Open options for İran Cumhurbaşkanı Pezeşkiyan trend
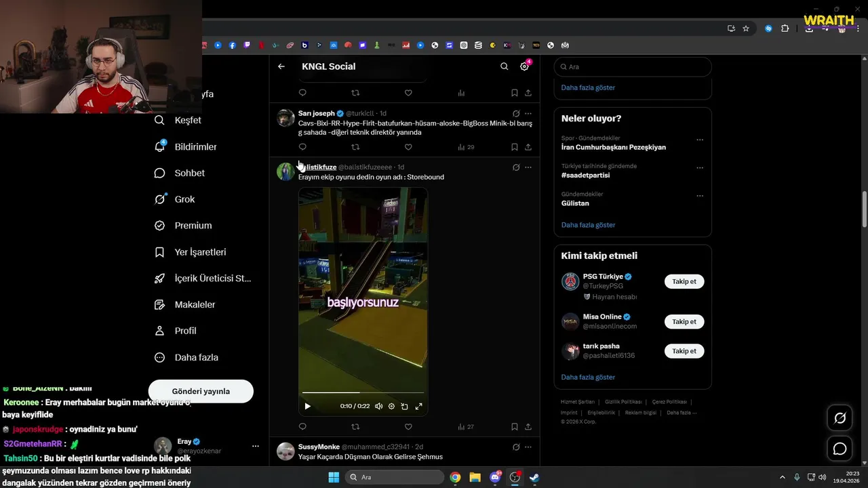 click(x=700, y=140)
